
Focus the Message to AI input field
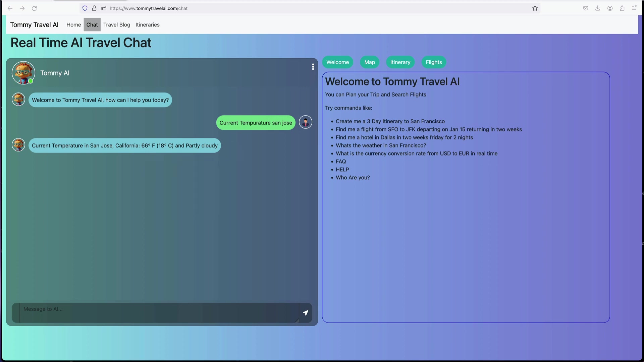point(159,313)
